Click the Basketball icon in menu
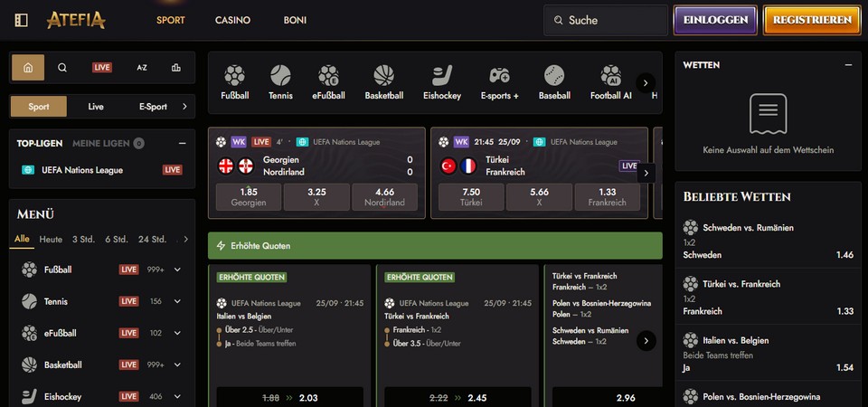Image resolution: width=868 pixels, height=407 pixels. pos(29,364)
